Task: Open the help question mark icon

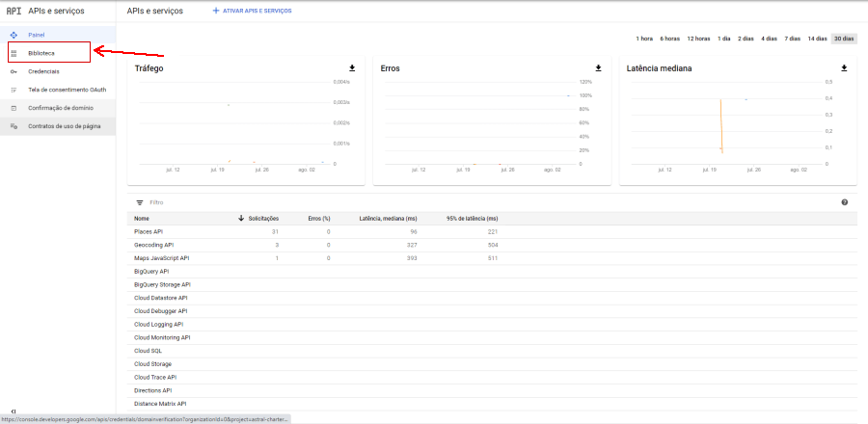Action: (x=845, y=202)
